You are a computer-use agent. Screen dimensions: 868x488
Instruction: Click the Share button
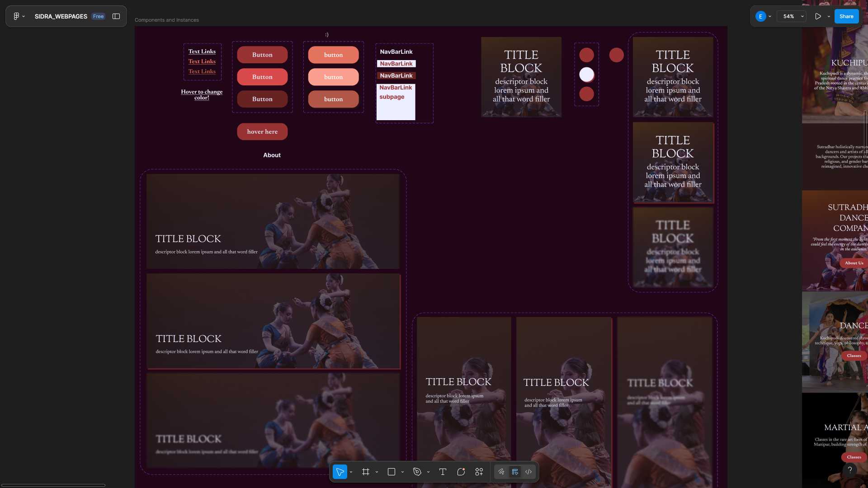tap(846, 16)
